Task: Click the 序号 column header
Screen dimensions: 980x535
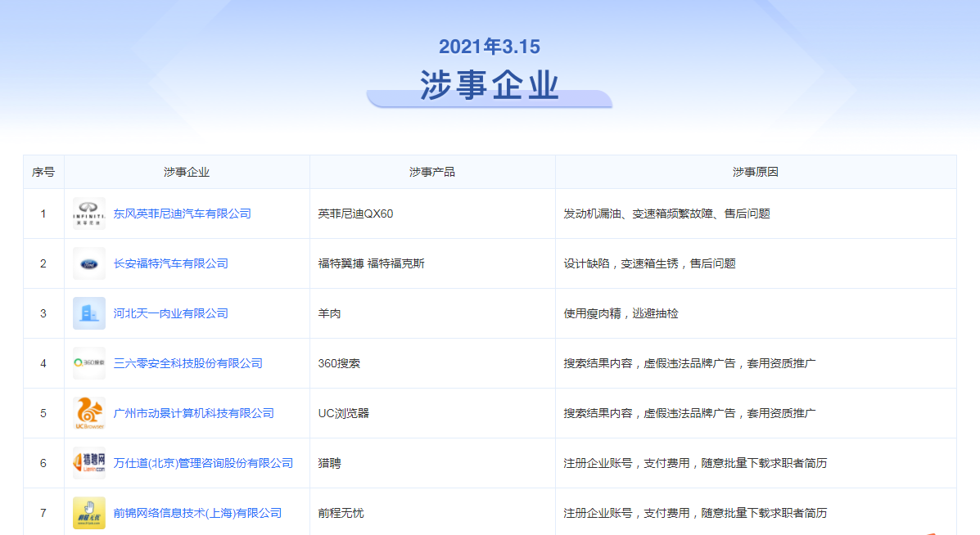Action: (43, 172)
